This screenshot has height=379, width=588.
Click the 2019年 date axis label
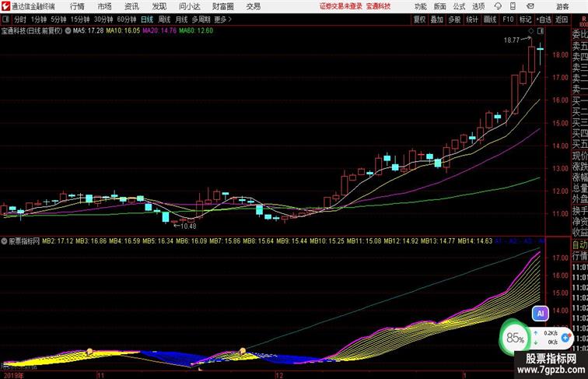click(x=13, y=375)
